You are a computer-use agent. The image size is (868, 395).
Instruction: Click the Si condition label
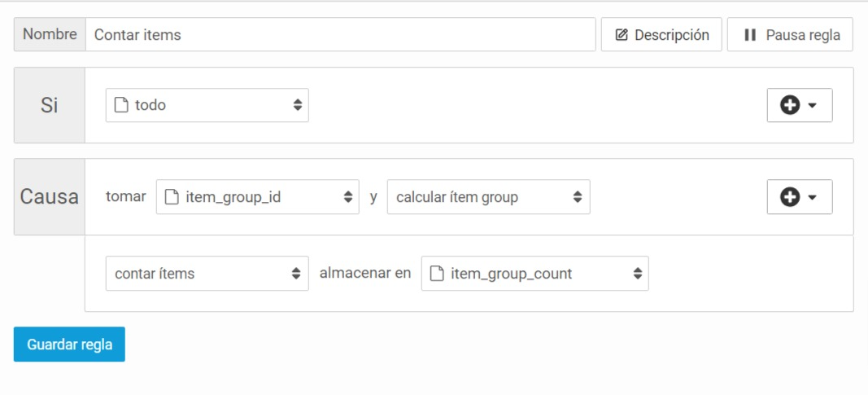coord(50,105)
